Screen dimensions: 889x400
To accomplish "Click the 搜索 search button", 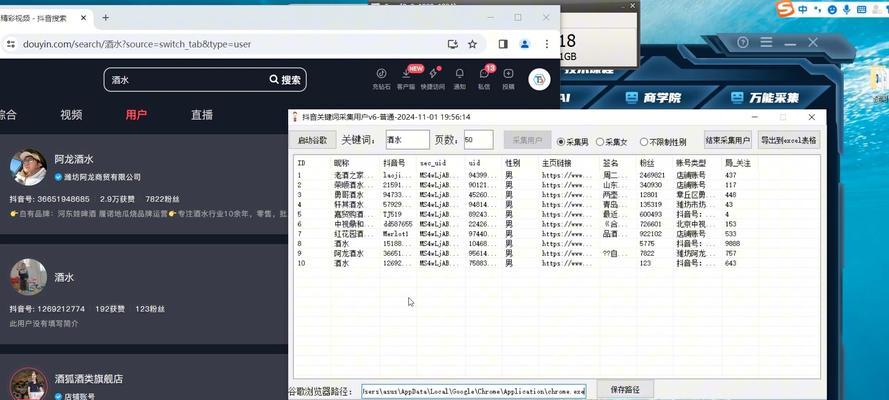I will pyautogui.click(x=285, y=80).
